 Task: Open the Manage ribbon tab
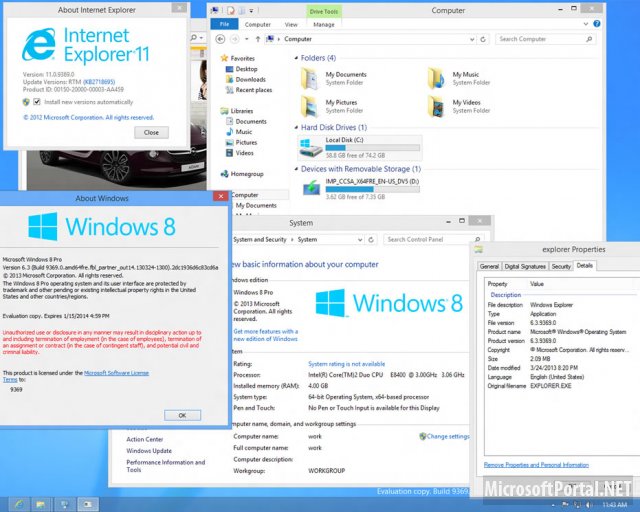click(x=324, y=24)
